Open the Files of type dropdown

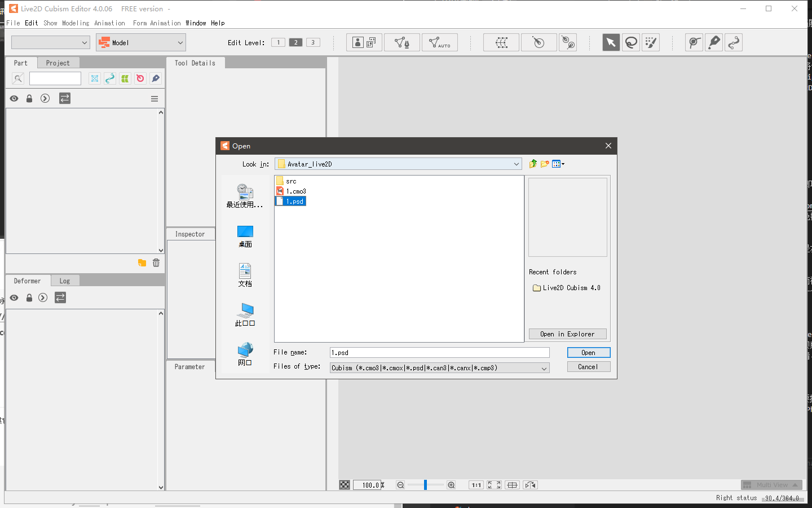[544, 368]
